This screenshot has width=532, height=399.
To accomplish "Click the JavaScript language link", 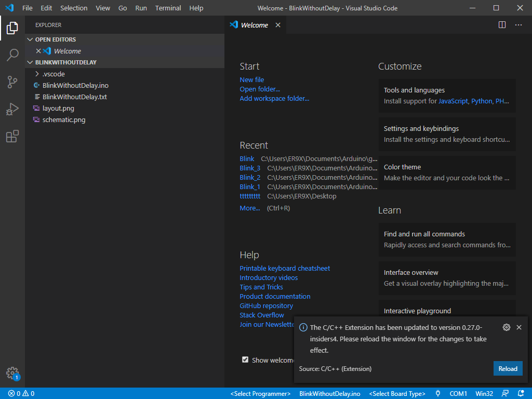I will pos(453,101).
